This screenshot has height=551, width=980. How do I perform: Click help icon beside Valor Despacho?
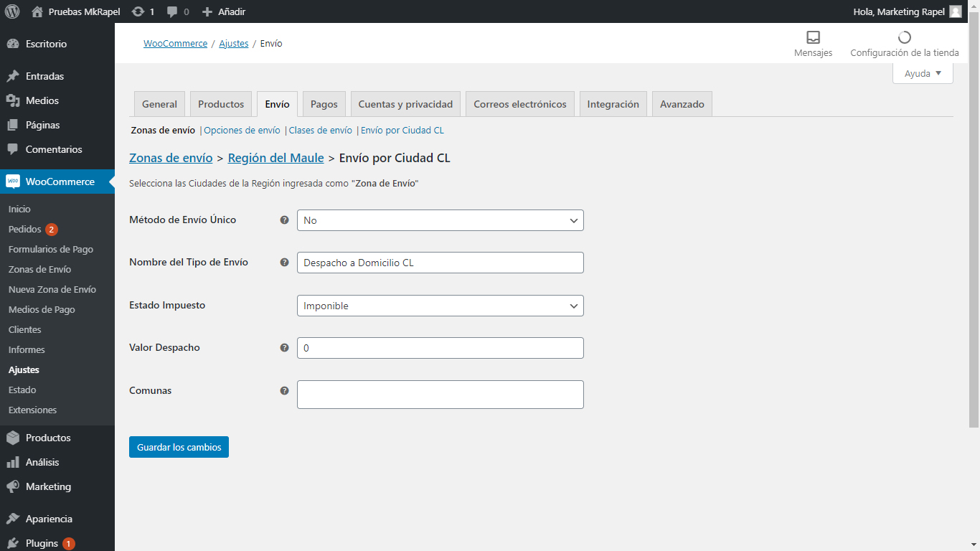284,348
